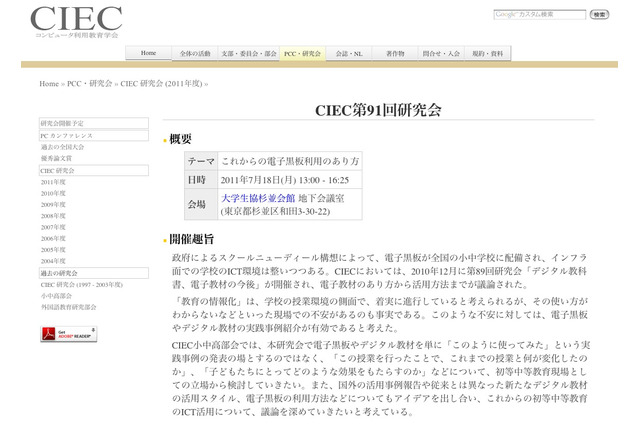
Task: Open 外国語教育研究部会 sidebar link
Action: [69, 307]
